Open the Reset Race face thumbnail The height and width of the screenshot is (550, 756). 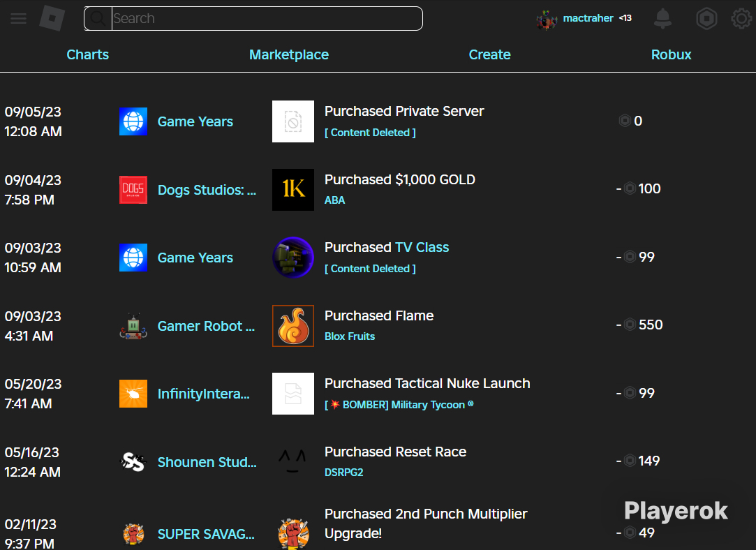click(293, 461)
